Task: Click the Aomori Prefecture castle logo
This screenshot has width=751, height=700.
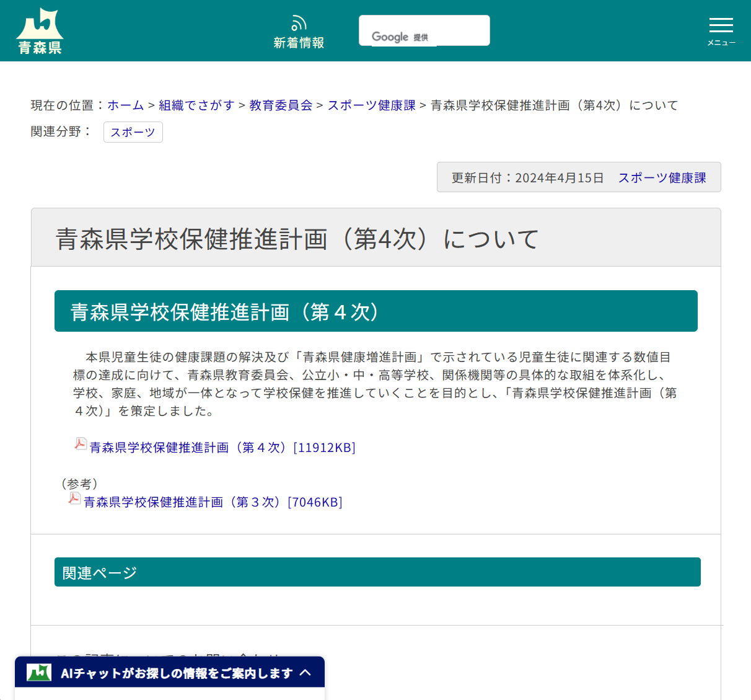Action: pos(40,30)
